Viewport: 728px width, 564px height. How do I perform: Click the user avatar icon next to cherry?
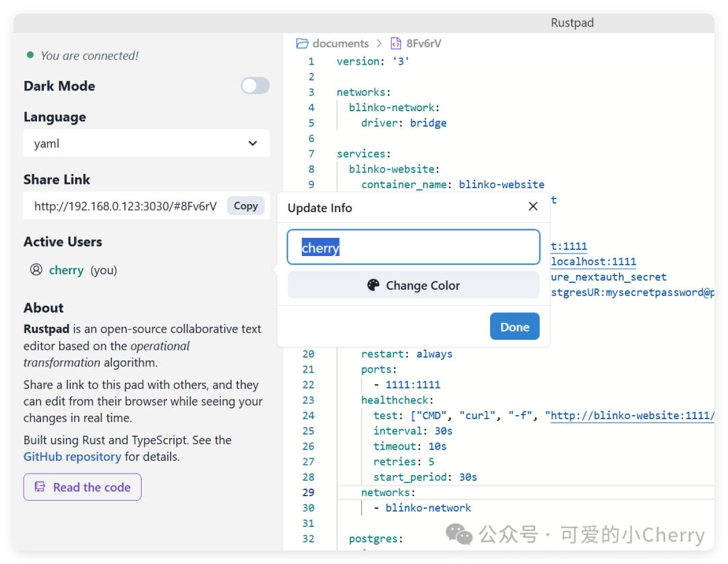[36, 270]
